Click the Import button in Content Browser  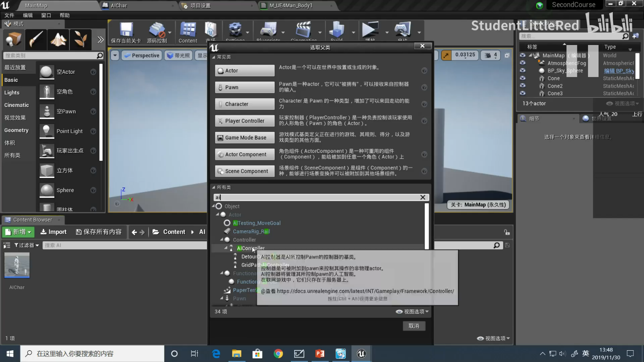pos(54,232)
